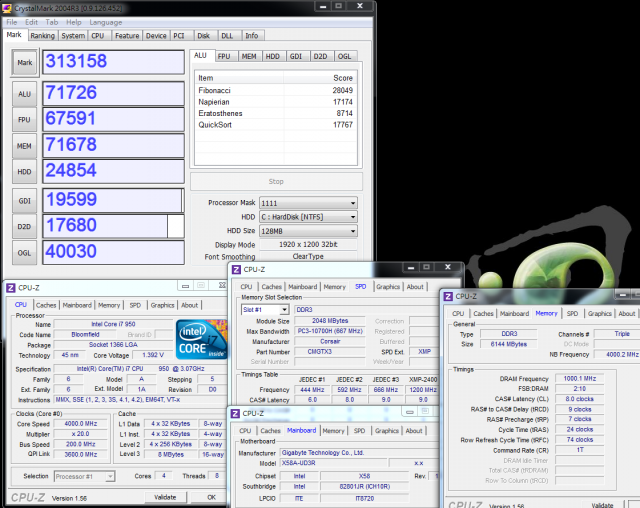Click the Stop button in CrystalMark
The image size is (640, 508).
276,182
